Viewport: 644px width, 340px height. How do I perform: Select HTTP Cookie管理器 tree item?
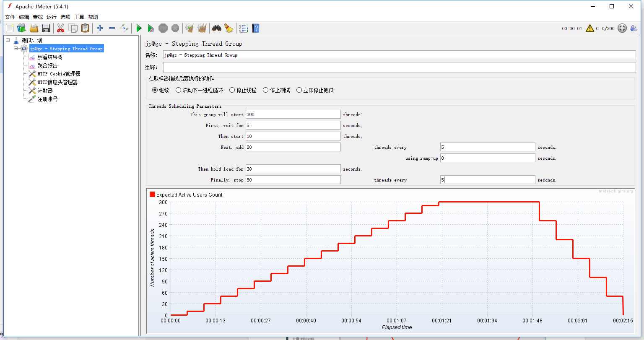point(59,74)
